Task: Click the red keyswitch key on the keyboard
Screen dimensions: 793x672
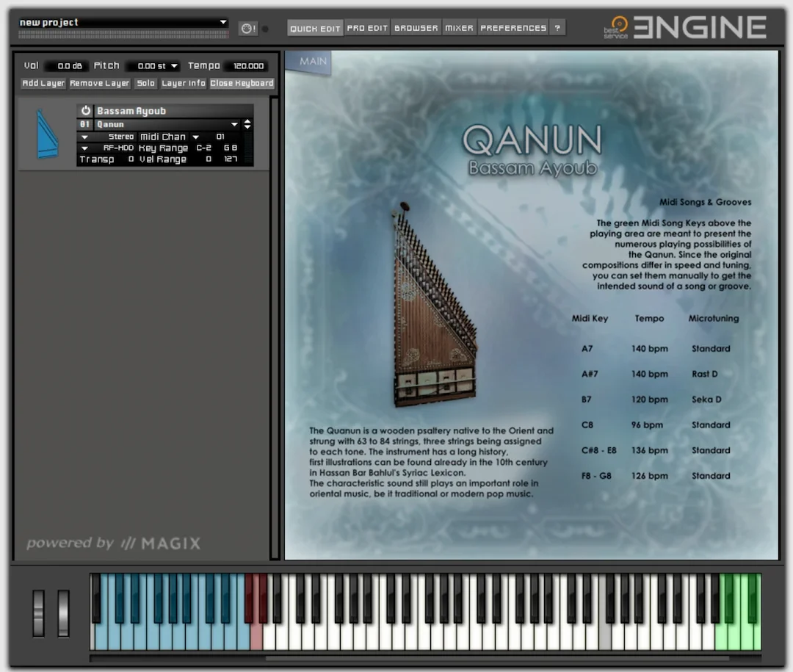Action: click(x=256, y=637)
